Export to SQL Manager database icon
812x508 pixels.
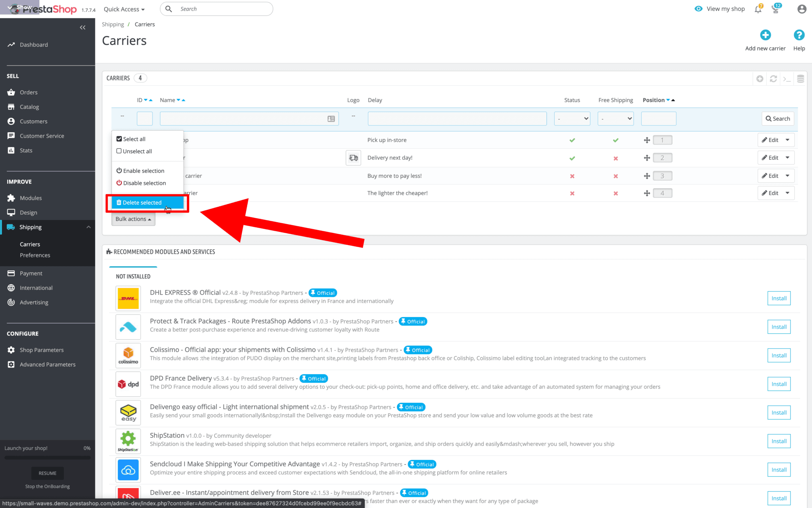(x=801, y=79)
